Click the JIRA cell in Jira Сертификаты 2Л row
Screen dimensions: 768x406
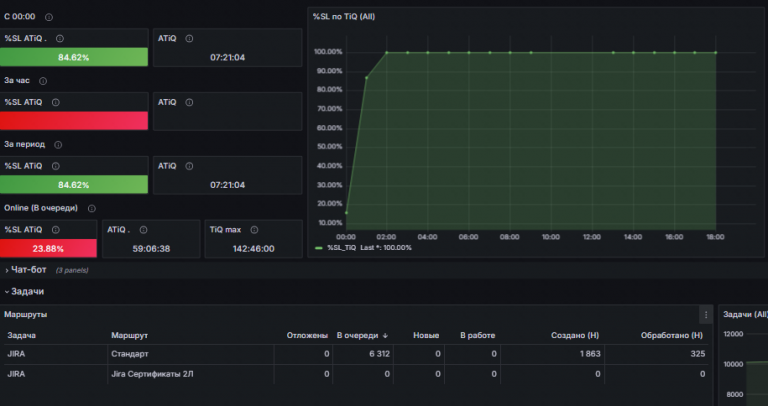click(x=16, y=374)
